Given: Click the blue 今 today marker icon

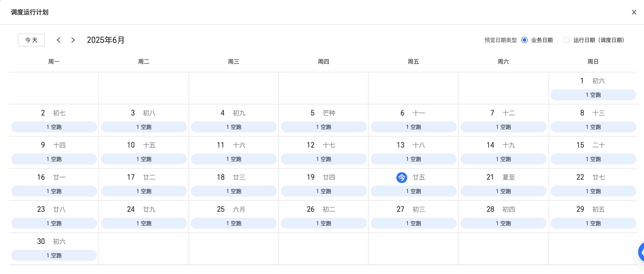Looking at the screenshot, I should pyautogui.click(x=402, y=177).
